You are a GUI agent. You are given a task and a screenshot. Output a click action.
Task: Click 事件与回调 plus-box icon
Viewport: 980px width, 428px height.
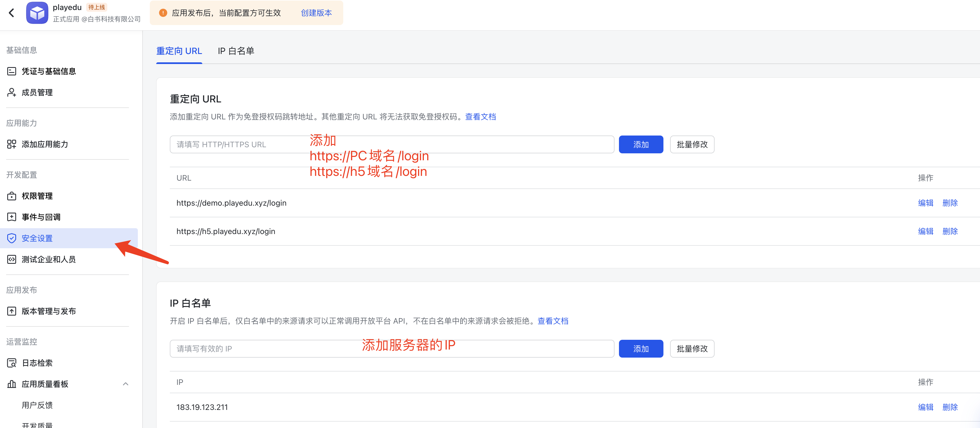pyautogui.click(x=12, y=217)
